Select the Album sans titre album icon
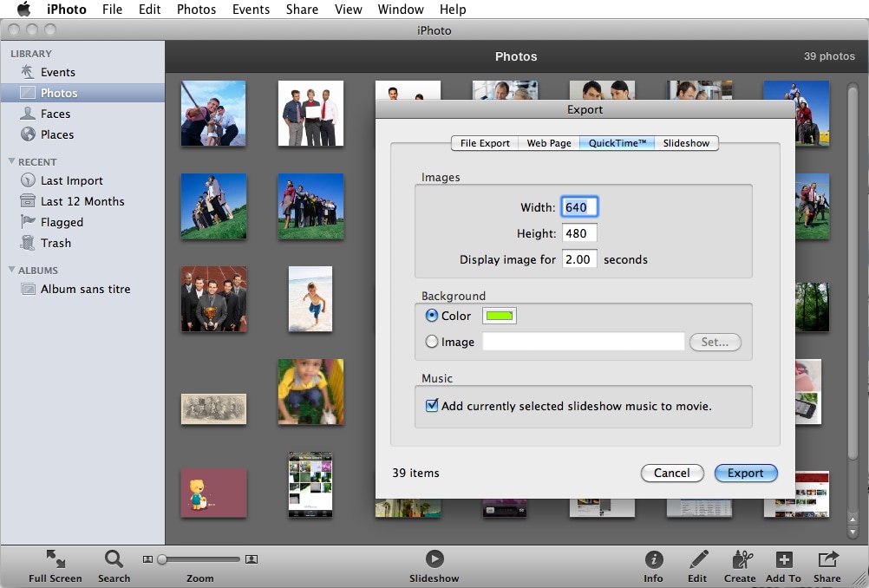 point(28,289)
